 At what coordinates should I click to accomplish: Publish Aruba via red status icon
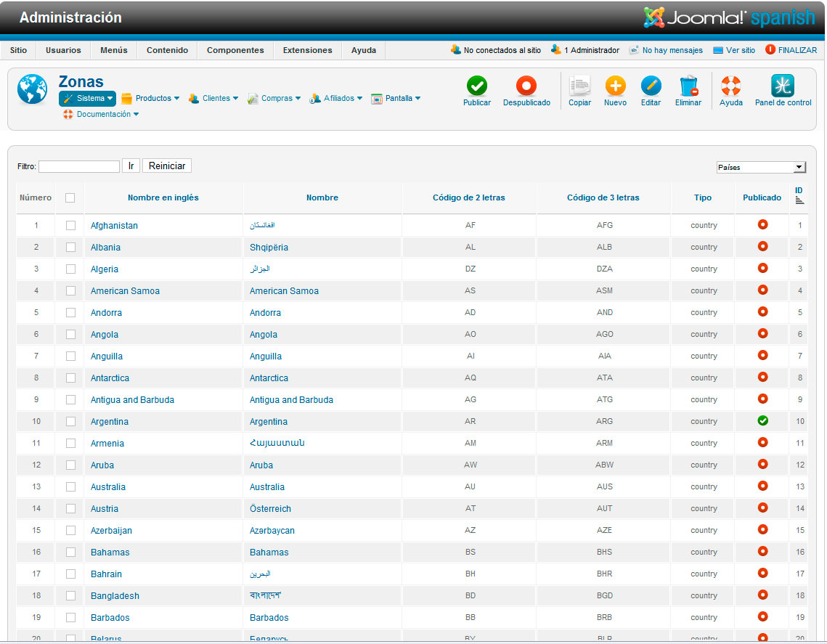pos(762,464)
